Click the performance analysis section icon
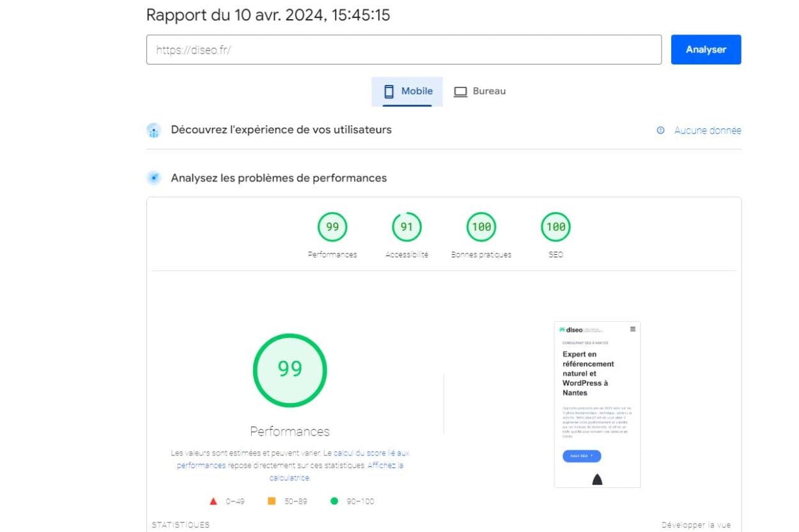This screenshot has height=532, width=799. pos(153,178)
